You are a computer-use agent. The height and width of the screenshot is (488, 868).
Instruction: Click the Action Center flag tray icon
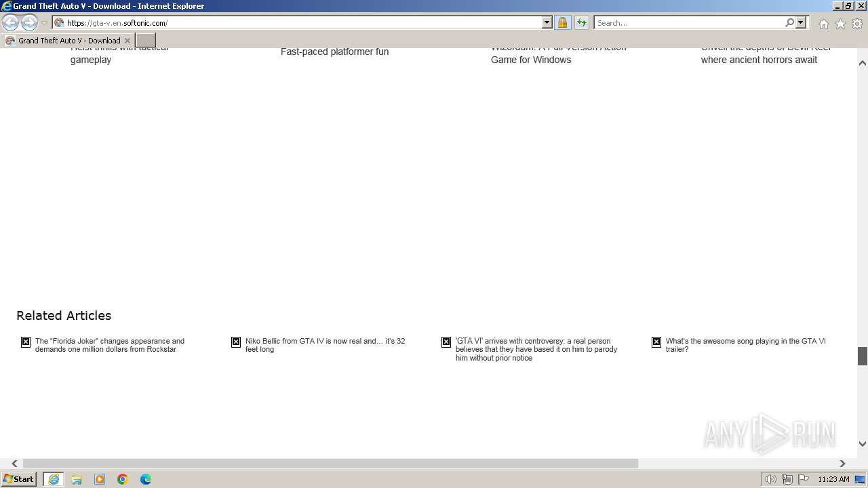804,479
